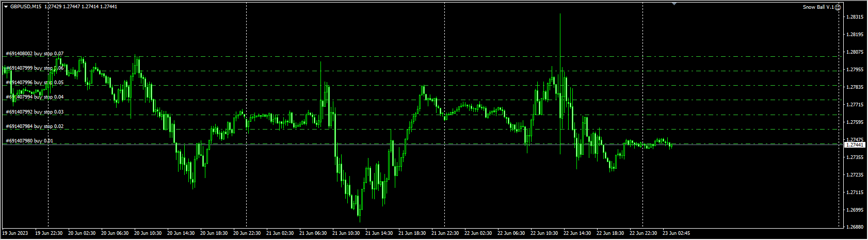
Task: Click the 1.27955 price scale value
Action: point(855,70)
